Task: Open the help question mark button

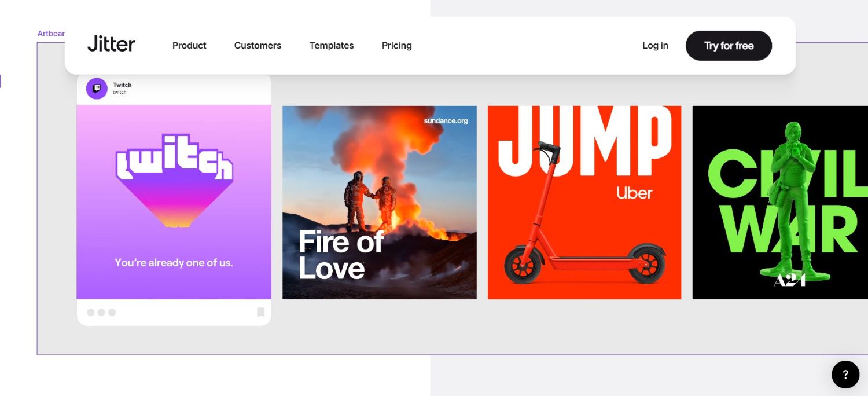Action: pyautogui.click(x=845, y=375)
